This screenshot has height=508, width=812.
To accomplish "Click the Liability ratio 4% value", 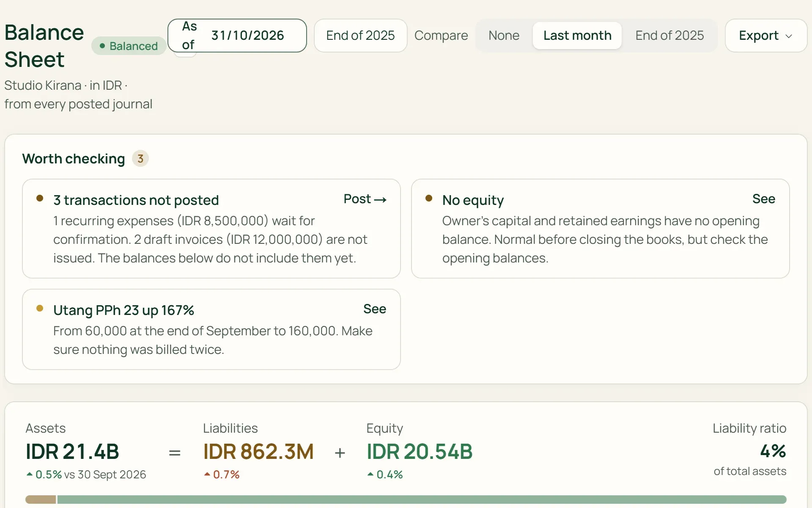I will click(x=773, y=451).
